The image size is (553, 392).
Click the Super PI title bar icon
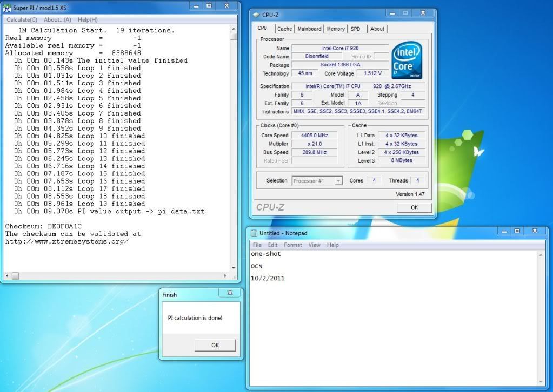click(x=7, y=8)
